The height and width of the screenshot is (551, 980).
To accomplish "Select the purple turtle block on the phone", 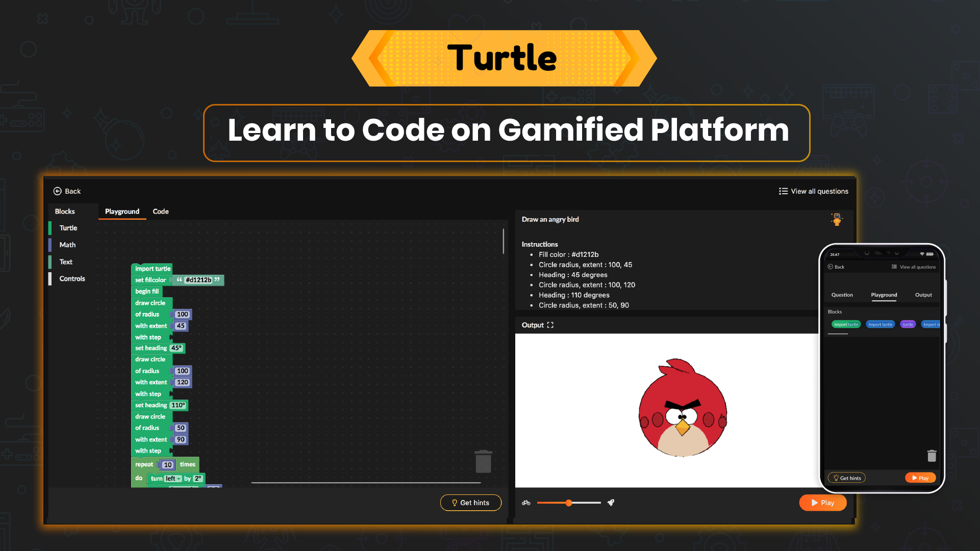I will [908, 324].
